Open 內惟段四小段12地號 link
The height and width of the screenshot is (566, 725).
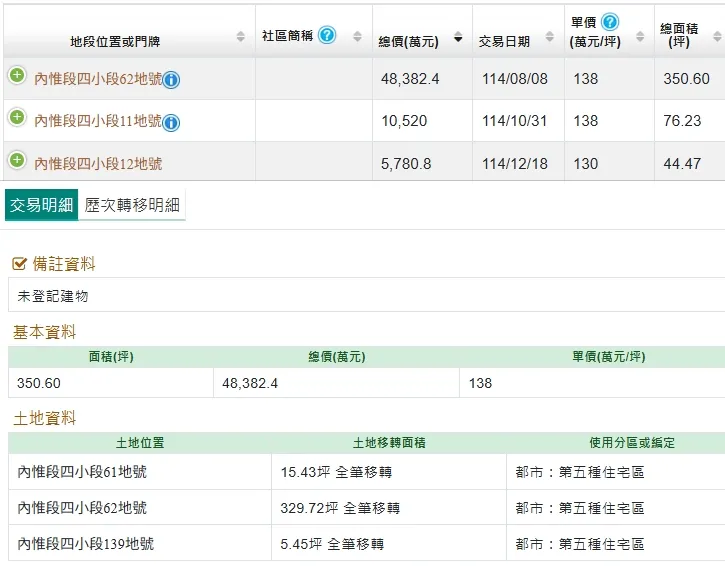[98, 163]
